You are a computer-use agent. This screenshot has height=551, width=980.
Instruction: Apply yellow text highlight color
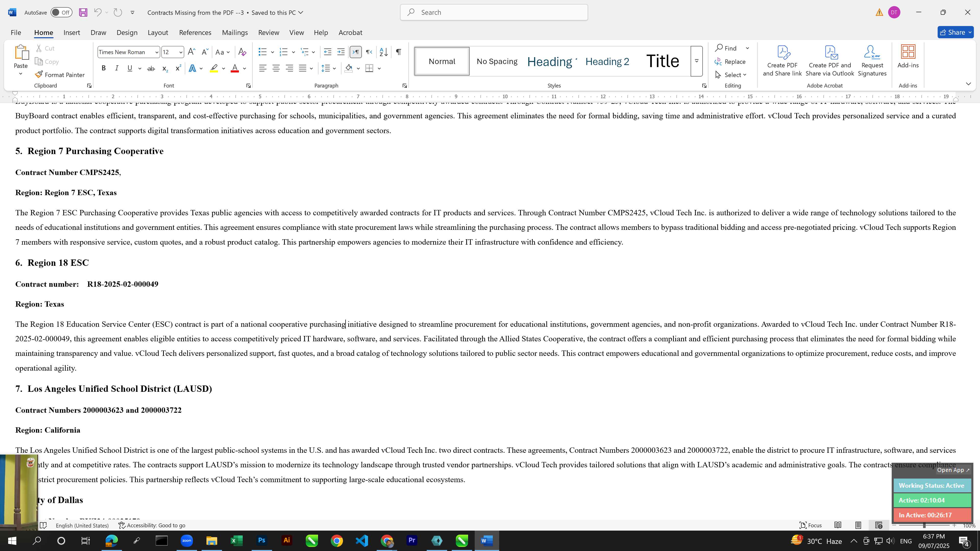tap(214, 68)
